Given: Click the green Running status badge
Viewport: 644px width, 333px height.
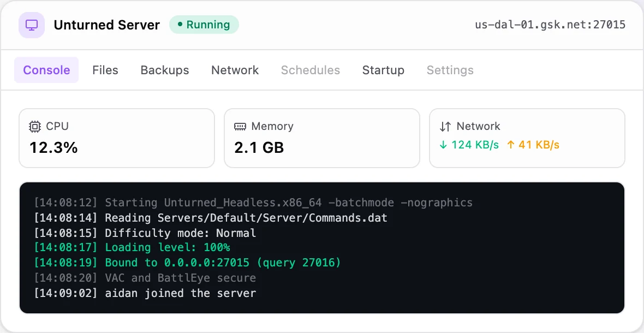Looking at the screenshot, I should coord(204,25).
